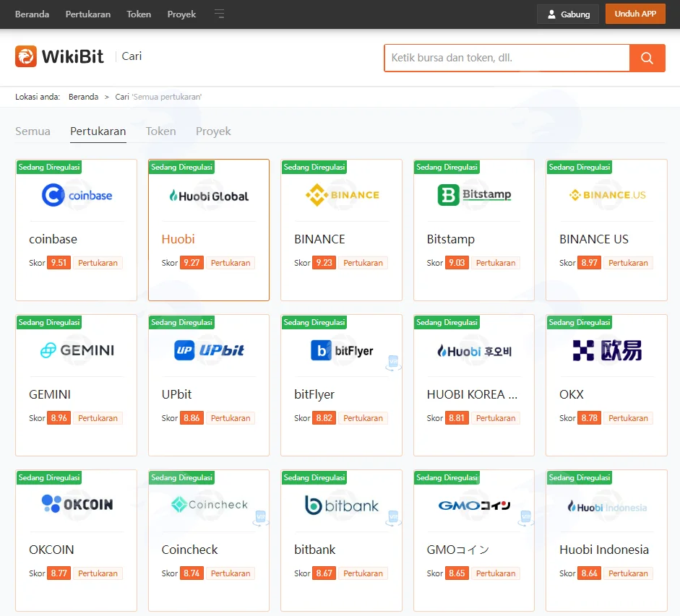This screenshot has height=616, width=680.
Task: Click the GEMINI logo
Action: click(77, 350)
